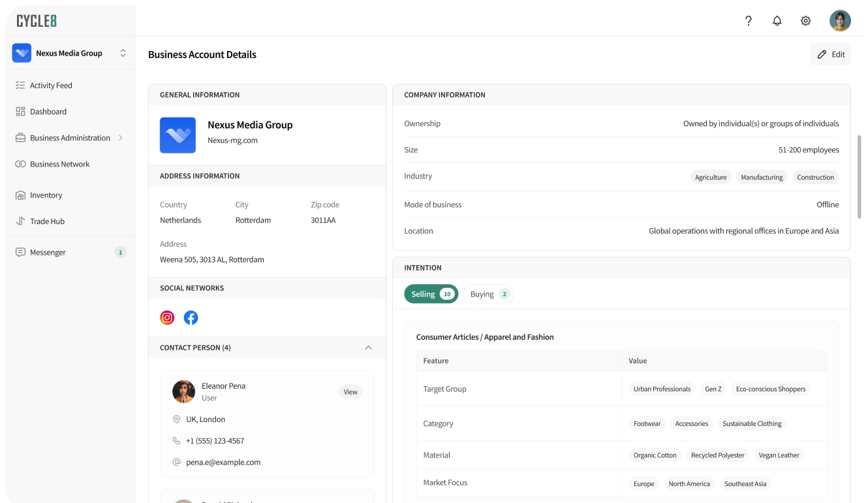Click the Messenger chat icon
The image size is (868, 503).
coord(20,252)
